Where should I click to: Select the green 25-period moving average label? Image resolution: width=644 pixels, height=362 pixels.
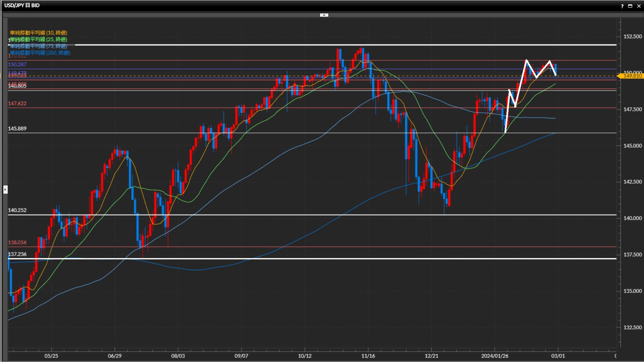click(39, 39)
